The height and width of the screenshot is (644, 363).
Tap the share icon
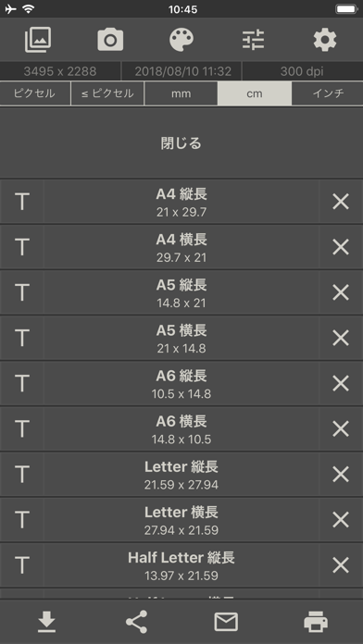click(136, 622)
